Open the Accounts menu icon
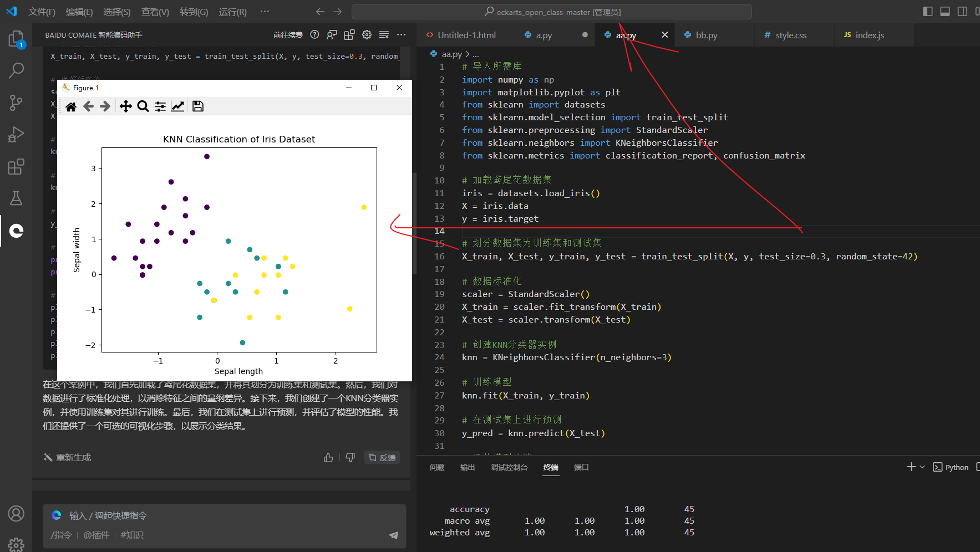980x552 pixels. coord(16,514)
